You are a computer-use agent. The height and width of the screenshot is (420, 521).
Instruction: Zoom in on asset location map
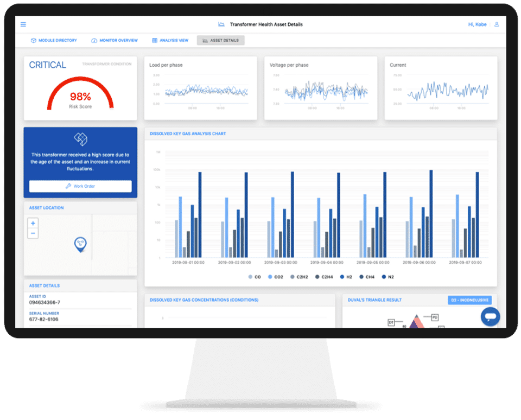tap(33, 223)
